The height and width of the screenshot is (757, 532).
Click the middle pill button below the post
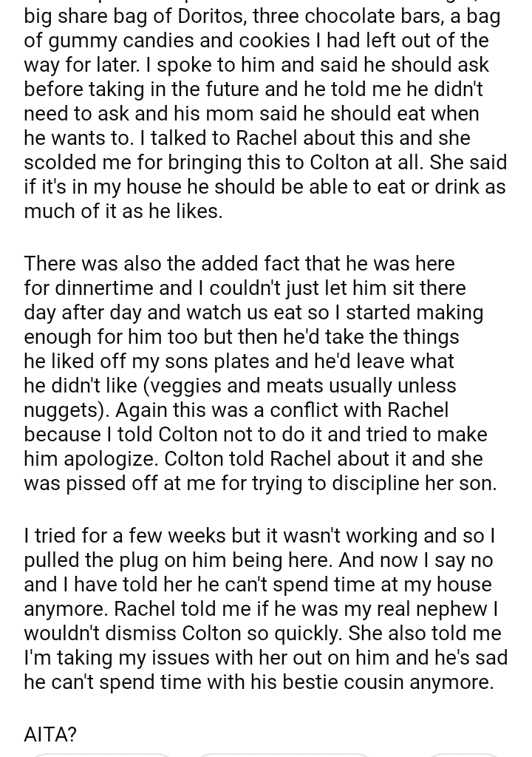[284, 754]
